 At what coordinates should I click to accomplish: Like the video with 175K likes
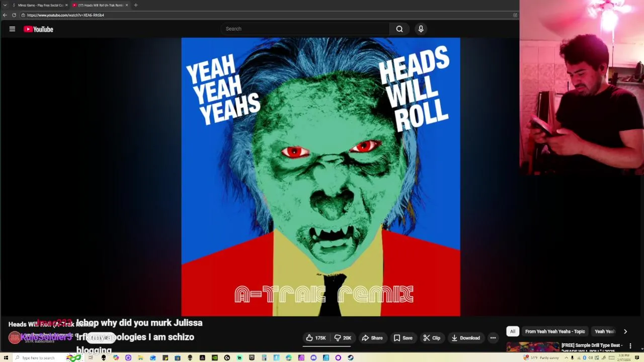pyautogui.click(x=316, y=338)
